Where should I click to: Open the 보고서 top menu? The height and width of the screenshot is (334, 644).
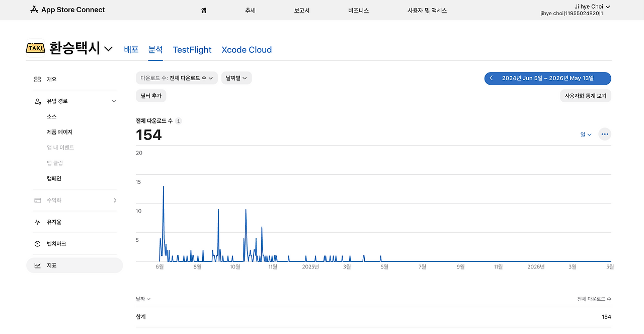tap(302, 10)
